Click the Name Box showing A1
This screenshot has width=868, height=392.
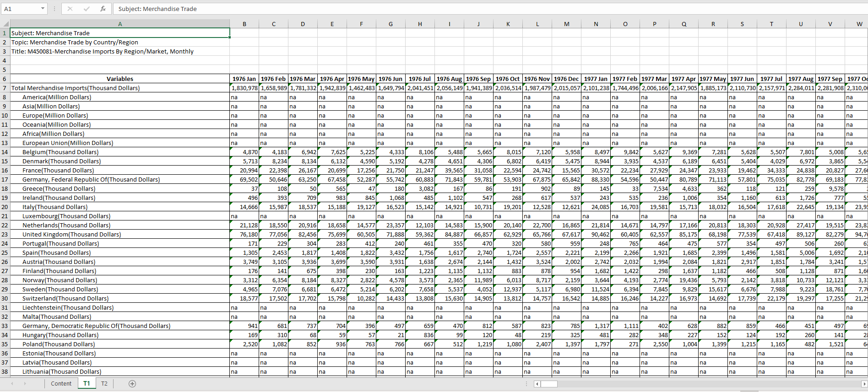pyautogui.click(x=21, y=9)
